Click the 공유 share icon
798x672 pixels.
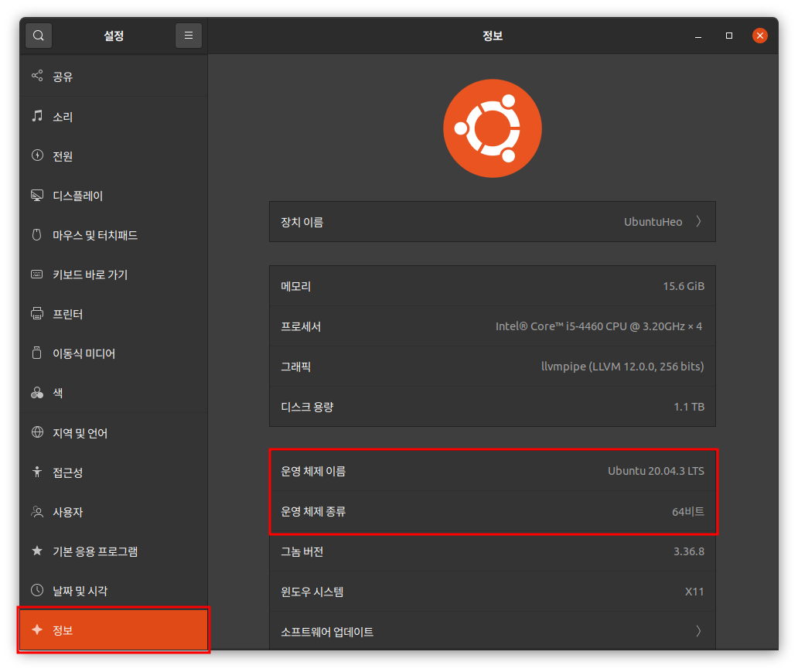point(37,76)
